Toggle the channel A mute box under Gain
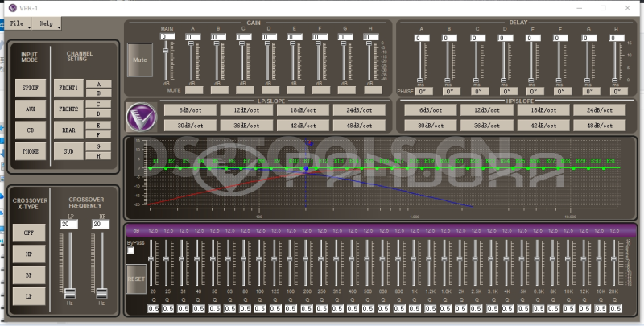This screenshot has height=326, width=644. 193,90
